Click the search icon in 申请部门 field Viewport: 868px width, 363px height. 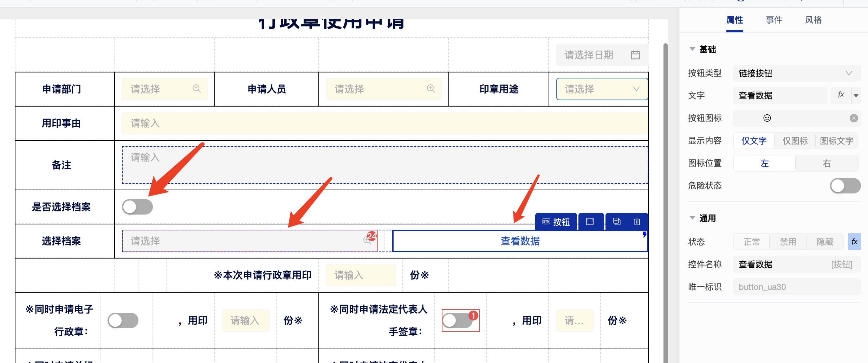coord(197,89)
